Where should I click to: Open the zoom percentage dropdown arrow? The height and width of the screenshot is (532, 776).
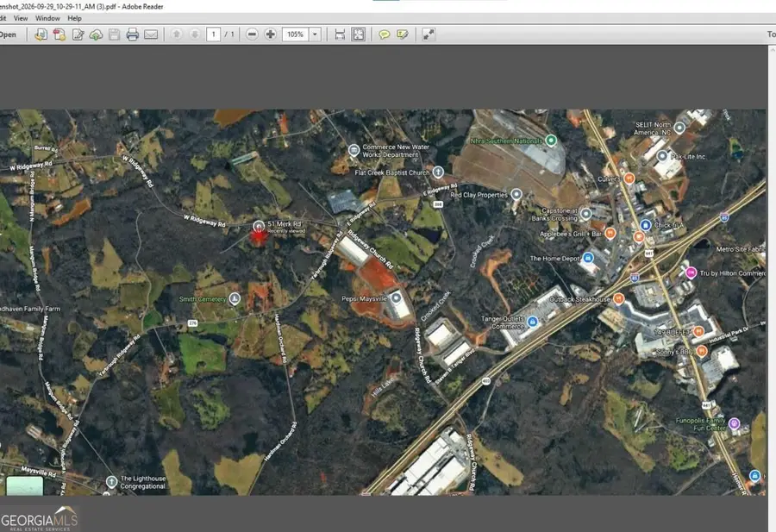(315, 34)
